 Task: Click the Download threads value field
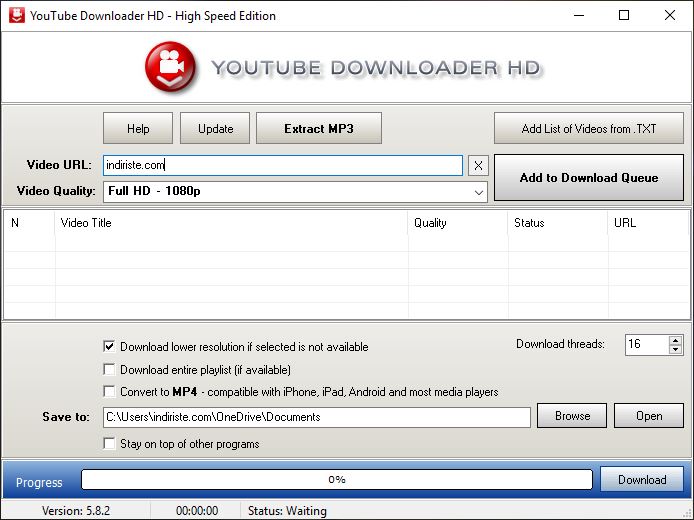(x=646, y=344)
